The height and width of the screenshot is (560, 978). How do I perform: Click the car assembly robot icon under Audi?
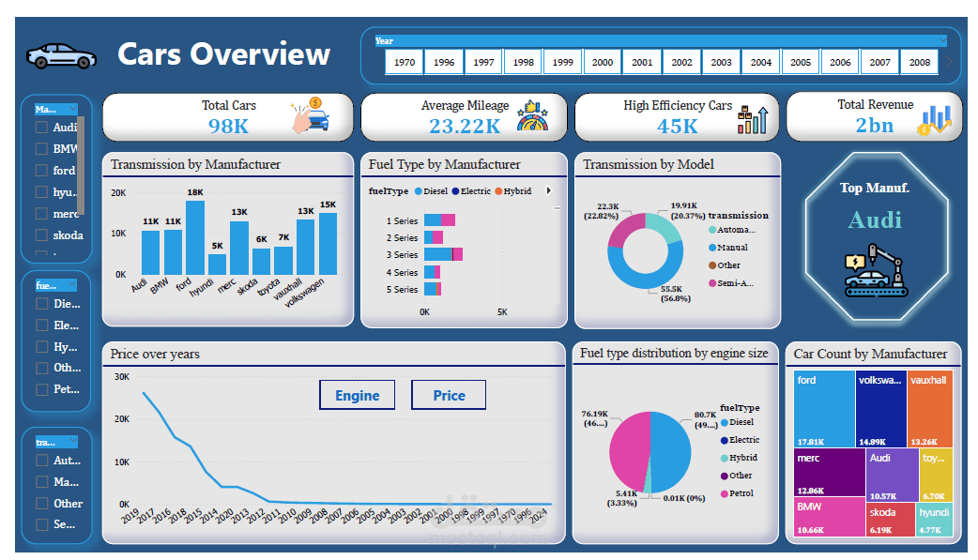pos(876,270)
